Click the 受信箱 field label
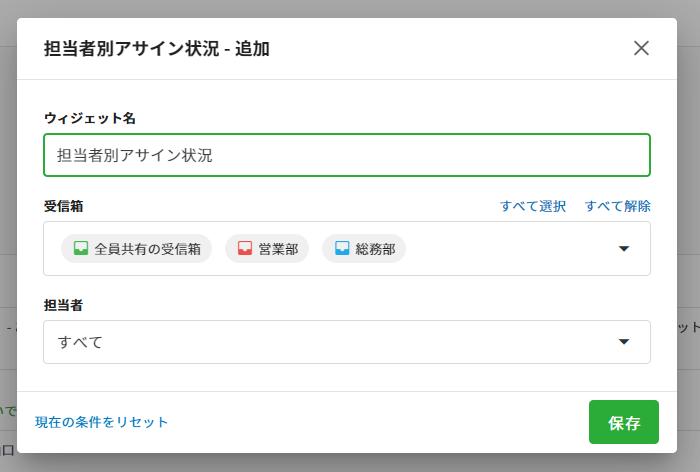The image size is (700, 472). [63, 206]
